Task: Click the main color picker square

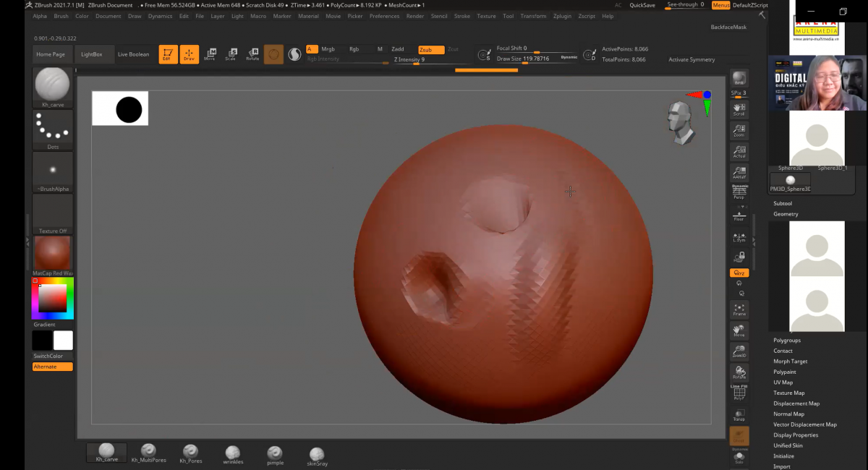Action: pos(52,298)
